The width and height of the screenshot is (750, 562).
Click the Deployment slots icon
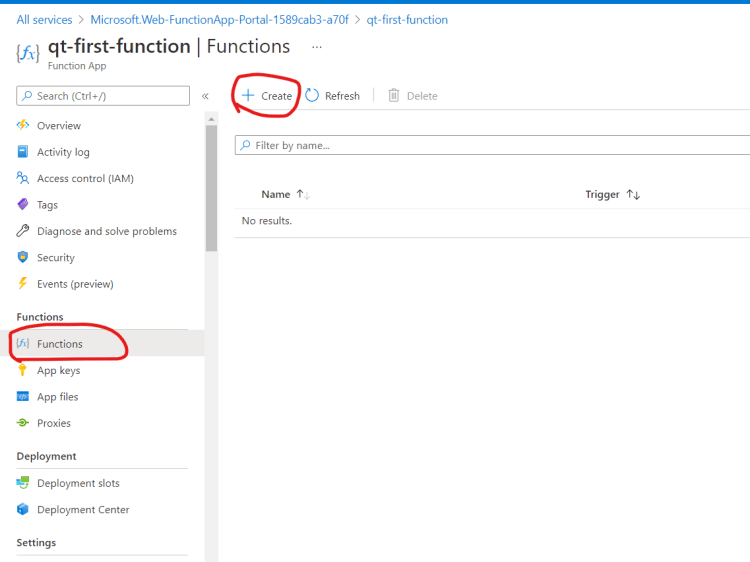(x=22, y=483)
